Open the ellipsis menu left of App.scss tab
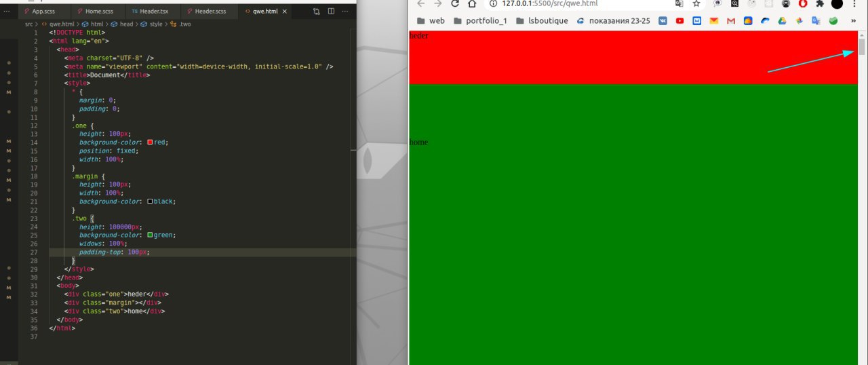The height and width of the screenshot is (365, 868). (x=7, y=12)
